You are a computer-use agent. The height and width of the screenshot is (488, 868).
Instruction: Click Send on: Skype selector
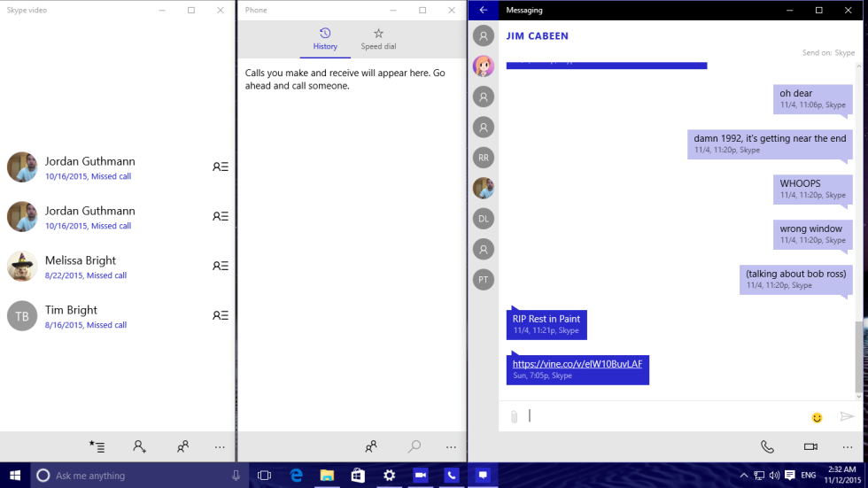pos(828,53)
